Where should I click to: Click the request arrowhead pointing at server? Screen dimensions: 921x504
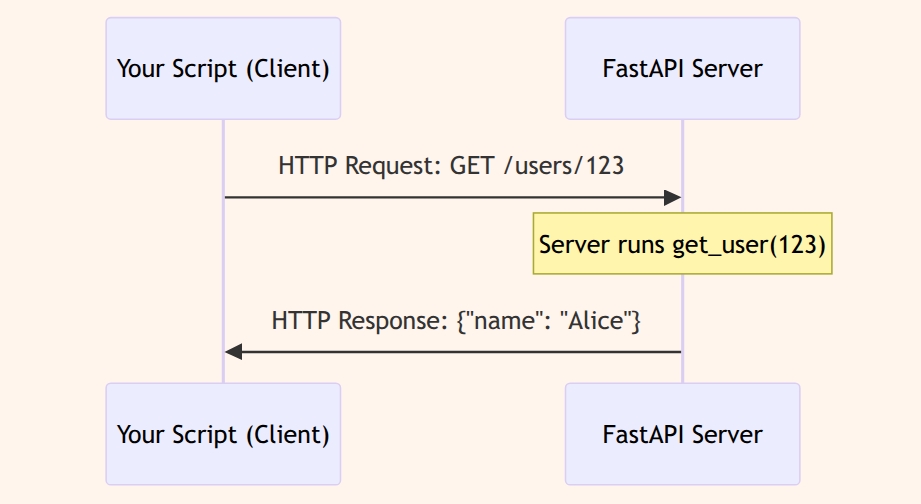(673, 197)
